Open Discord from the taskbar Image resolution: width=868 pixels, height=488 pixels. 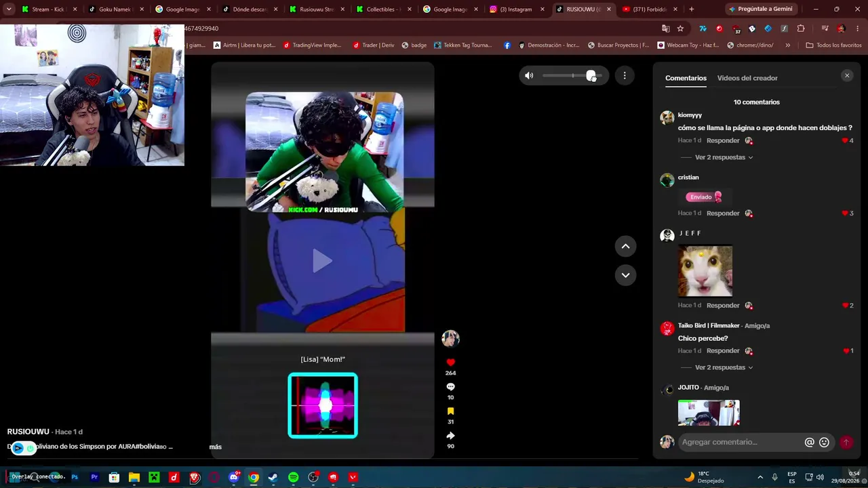(x=234, y=477)
